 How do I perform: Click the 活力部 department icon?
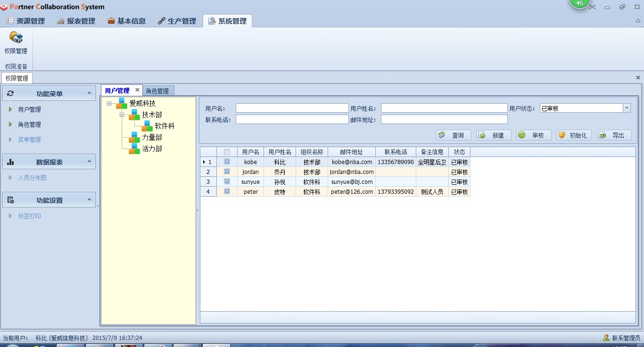(135, 149)
